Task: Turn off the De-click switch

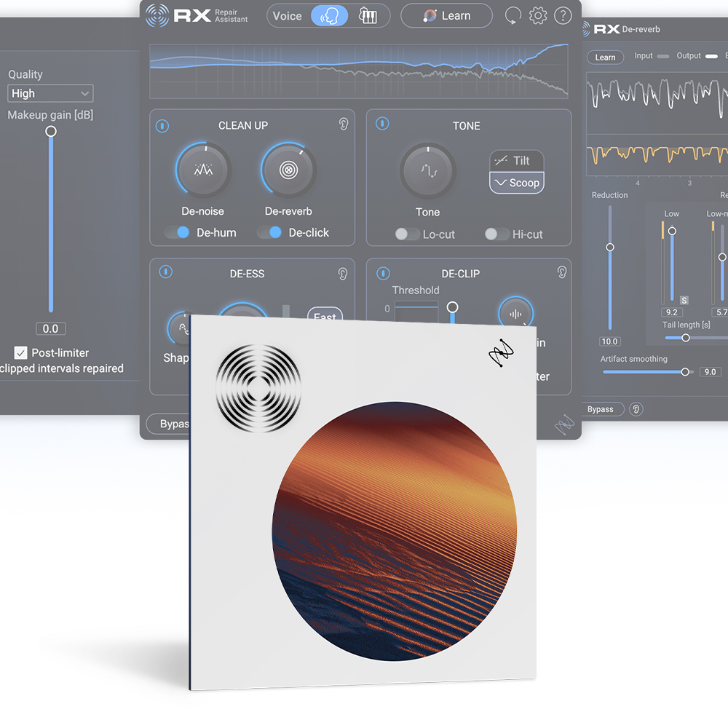Action: click(x=269, y=232)
